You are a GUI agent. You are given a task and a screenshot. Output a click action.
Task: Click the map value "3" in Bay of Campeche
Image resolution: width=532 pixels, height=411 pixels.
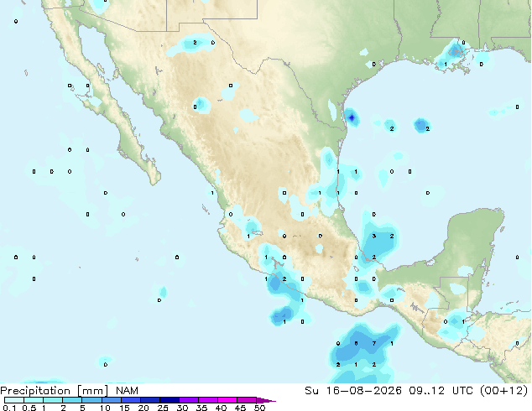pyautogui.click(x=374, y=236)
